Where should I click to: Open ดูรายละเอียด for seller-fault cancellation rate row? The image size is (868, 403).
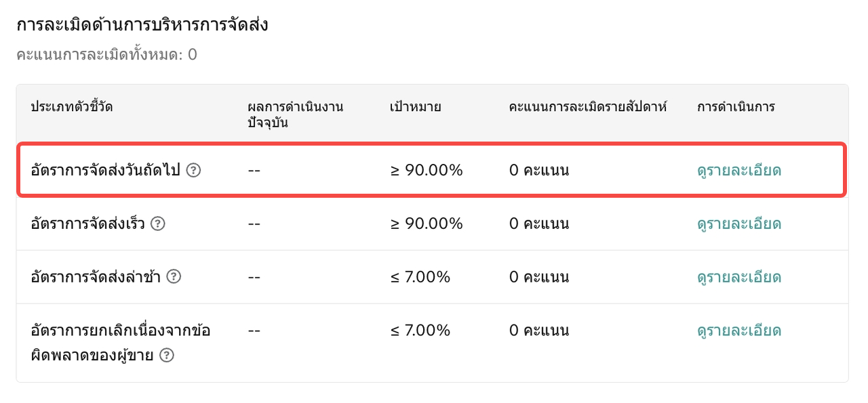point(739,331)
